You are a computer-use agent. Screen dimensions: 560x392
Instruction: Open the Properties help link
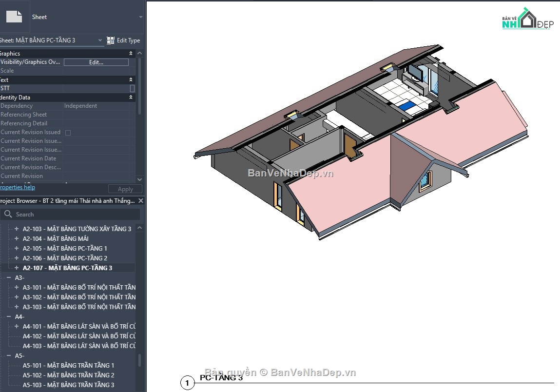(17, 187)
